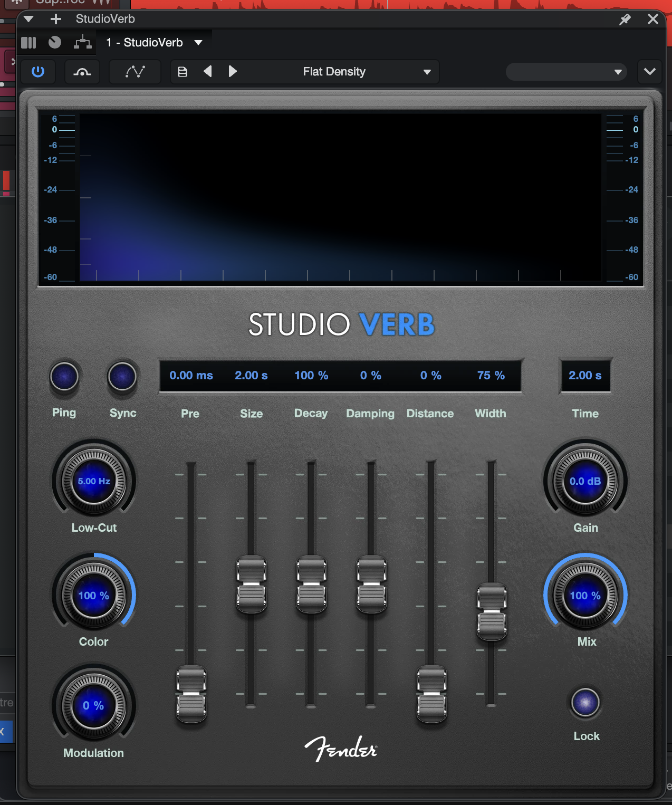Select the pie-chart performance icon
Viewport: 672px width, 805px height.
[55, 42]
